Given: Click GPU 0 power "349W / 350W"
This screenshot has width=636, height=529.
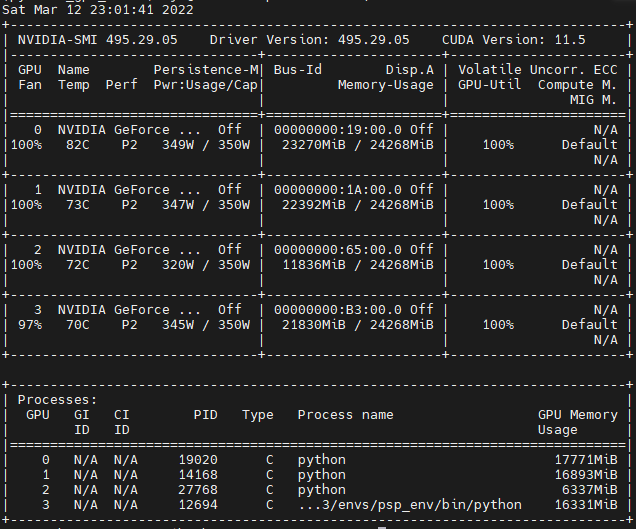Looking at the screenshot, I should [206, 145].
